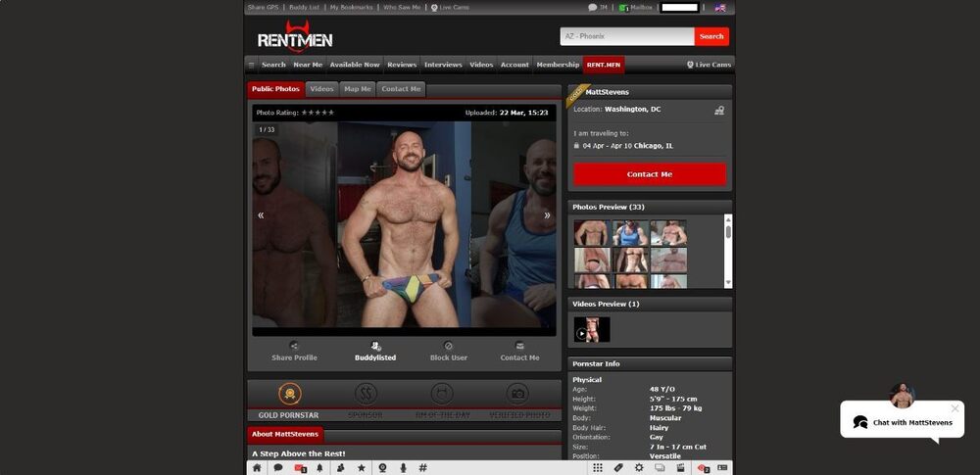The image size is (980, 475).
Task: Open the apps grid icon in bottom toolbar
Action: (x=598, y=468)
